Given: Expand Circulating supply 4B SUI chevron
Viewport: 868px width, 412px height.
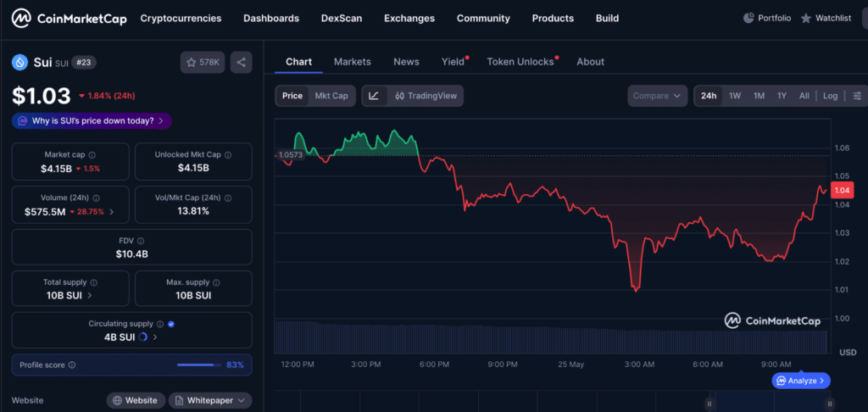Looking at the screenshot, I should click(x=155, y=337).
